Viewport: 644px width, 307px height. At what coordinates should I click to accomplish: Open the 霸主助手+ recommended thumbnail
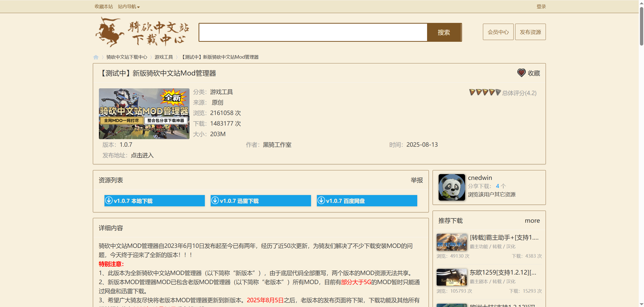click(x=451, y=242)
